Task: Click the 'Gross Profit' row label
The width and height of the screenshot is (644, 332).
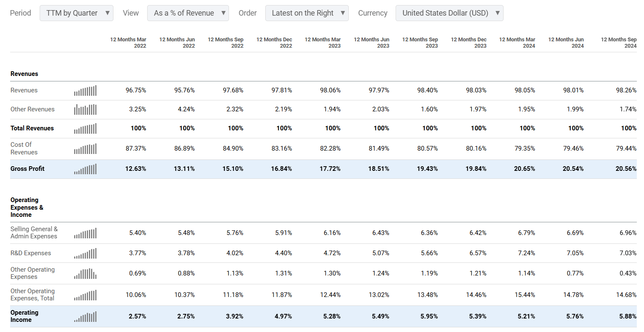Action: (x=27, y=169)
